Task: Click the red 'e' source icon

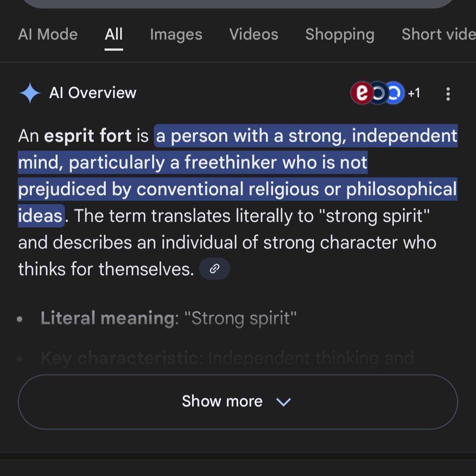Action: [361, 93]
